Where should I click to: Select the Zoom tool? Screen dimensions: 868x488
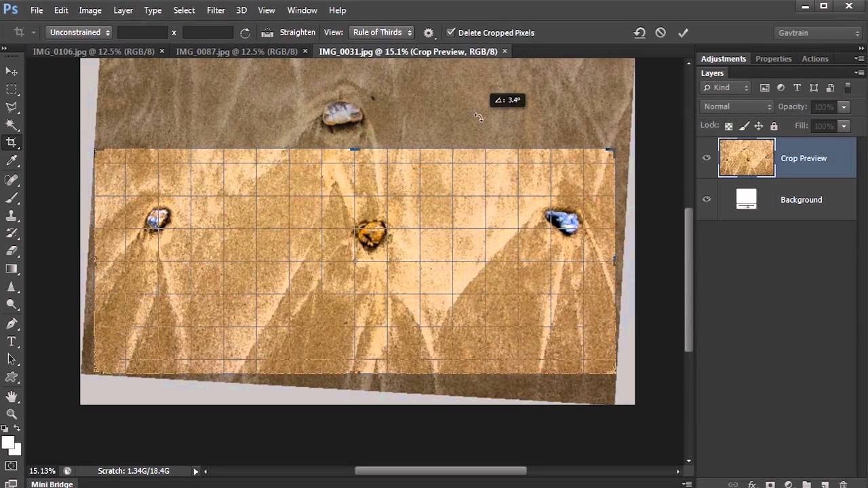pyautogui.click(x=12, y=414)
